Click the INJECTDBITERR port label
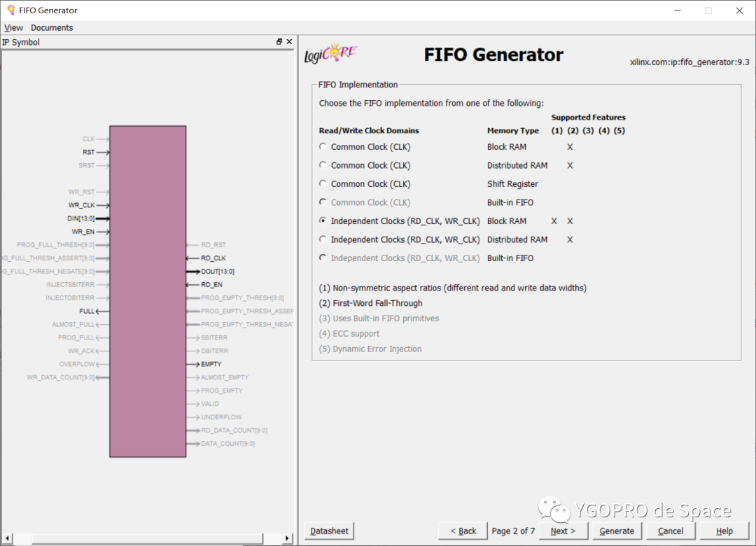 (x=71, y=298)
